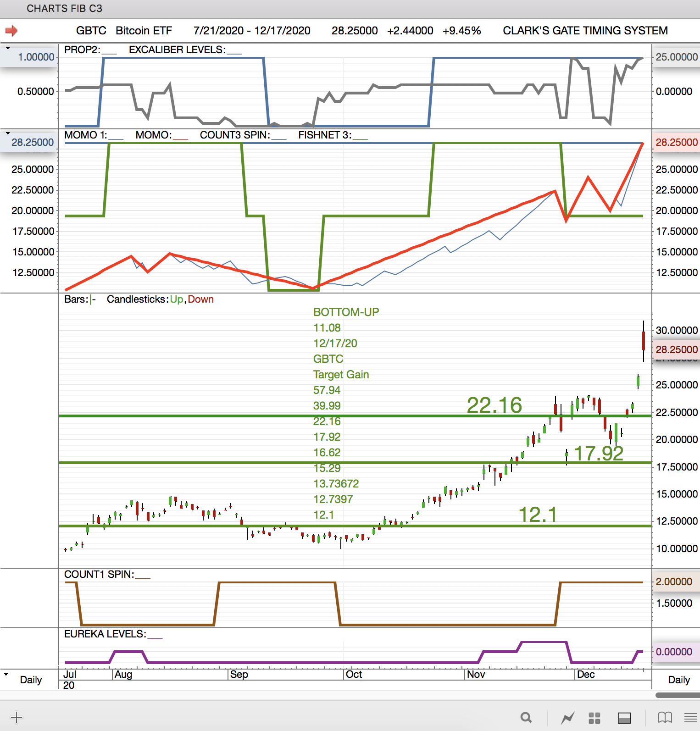
Task: Expand the PROP2 pane triangle menu
Action: 8,48
